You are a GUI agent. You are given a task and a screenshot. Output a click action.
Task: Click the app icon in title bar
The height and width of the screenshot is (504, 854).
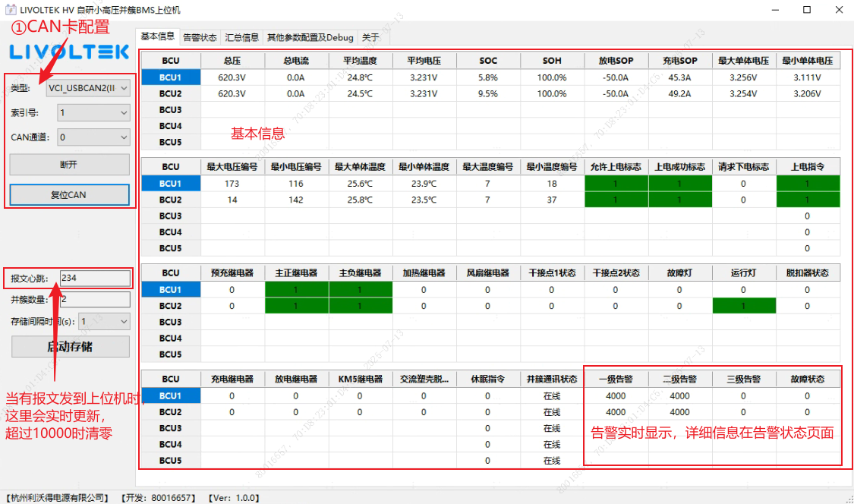[11, 10]
